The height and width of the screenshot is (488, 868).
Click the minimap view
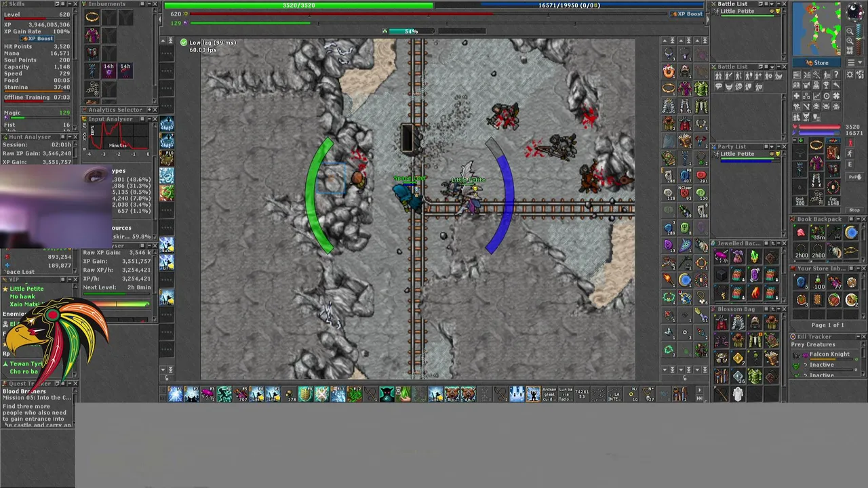(x=816, y=28)
